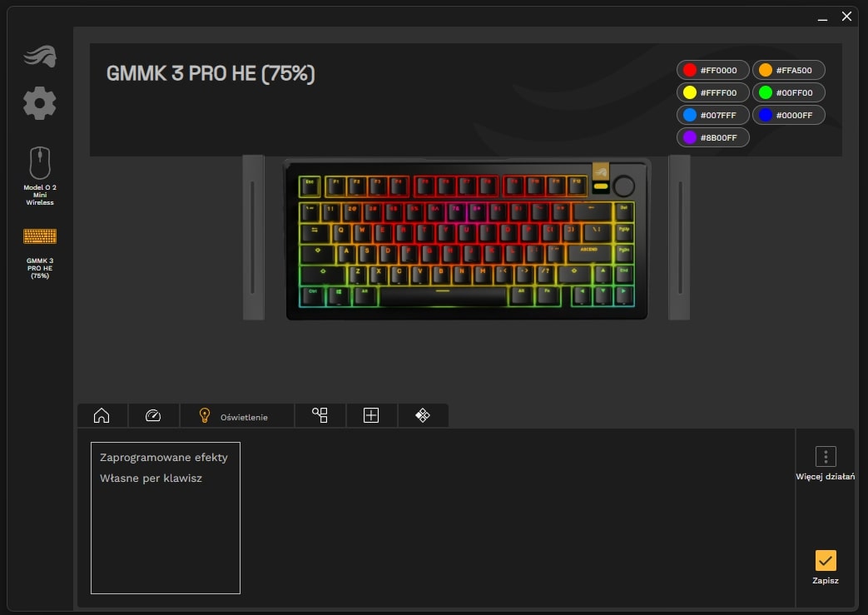The image size is (868, 615).
Task: Pick the red #FF0000 color preset
Action: click(x=713, y=70)
